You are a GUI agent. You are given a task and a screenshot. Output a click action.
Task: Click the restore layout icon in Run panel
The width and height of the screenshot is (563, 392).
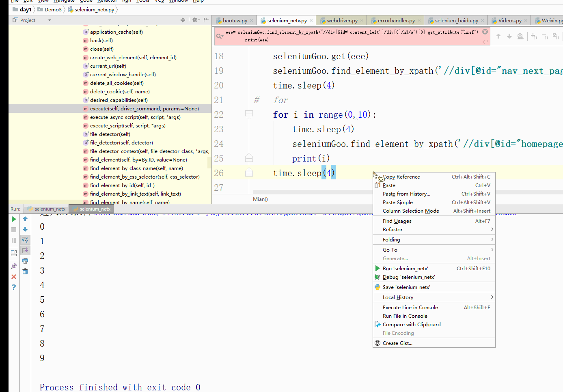coord(14,253)
